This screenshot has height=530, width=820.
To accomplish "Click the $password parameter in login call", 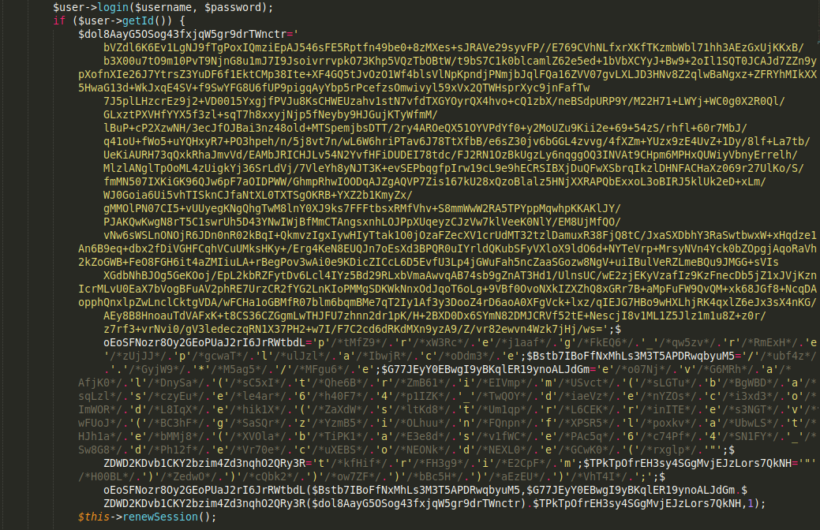I will tap(236, 6).
